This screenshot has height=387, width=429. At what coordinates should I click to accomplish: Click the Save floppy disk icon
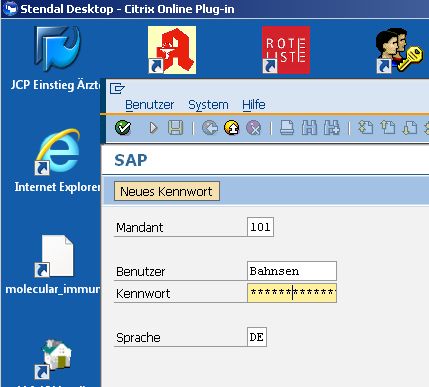[x=176, y=128]
